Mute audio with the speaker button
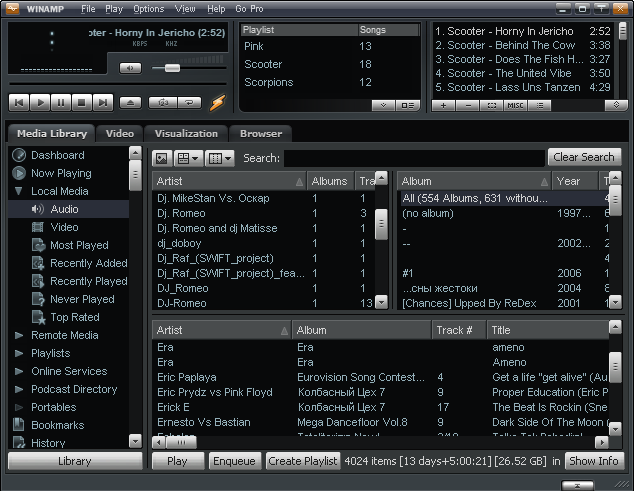This screenshot has width=634, height=491. (x=130, y=68)
